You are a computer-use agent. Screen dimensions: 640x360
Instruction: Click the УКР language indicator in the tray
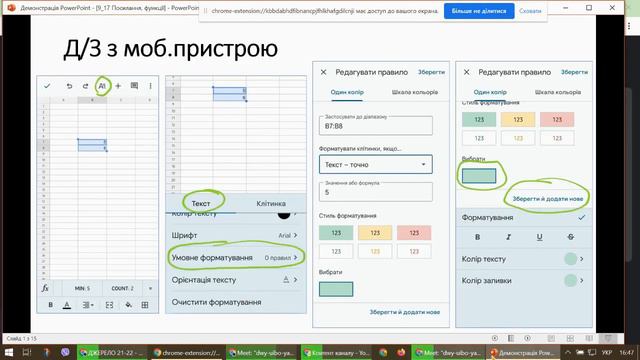[607, 352]
